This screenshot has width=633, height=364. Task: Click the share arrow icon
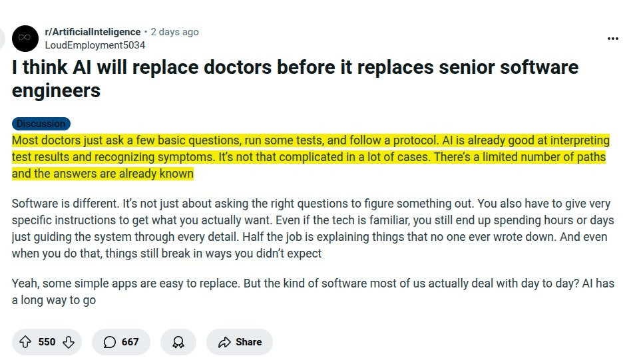[225, 342]
